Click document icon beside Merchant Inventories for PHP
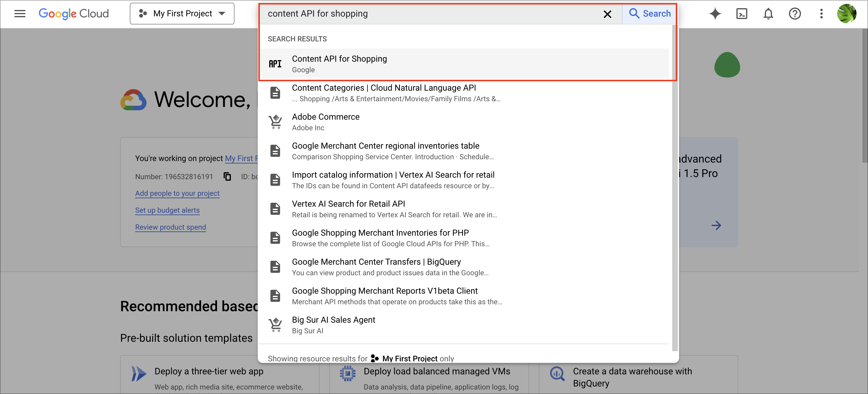This screenshot has width=868, height=394. click(x=275, y=238)
